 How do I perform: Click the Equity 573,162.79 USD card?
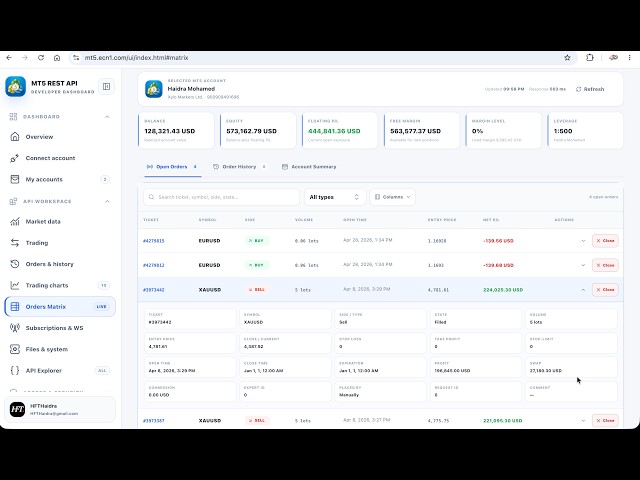(258, 131)
